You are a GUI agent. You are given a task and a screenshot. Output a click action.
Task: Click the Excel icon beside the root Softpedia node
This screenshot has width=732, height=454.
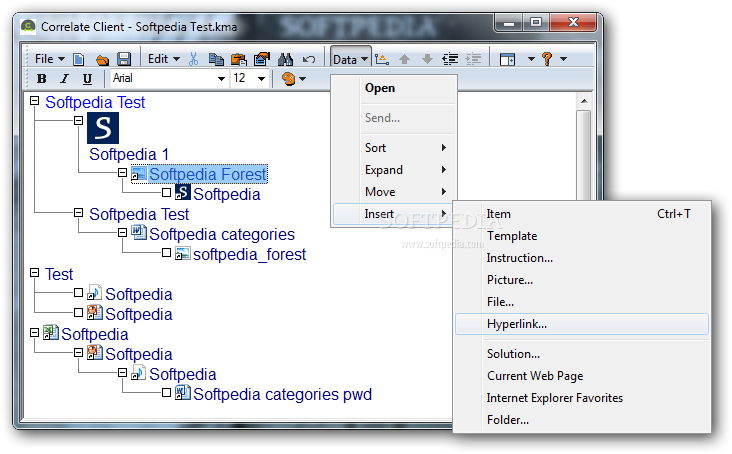pos(51,332)
